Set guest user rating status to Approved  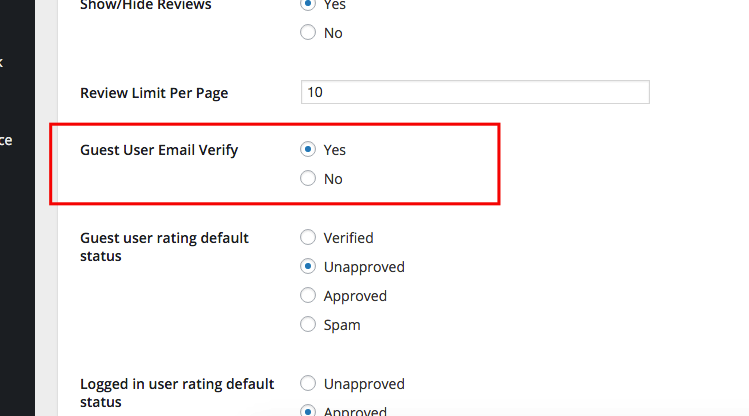(308, 296)
